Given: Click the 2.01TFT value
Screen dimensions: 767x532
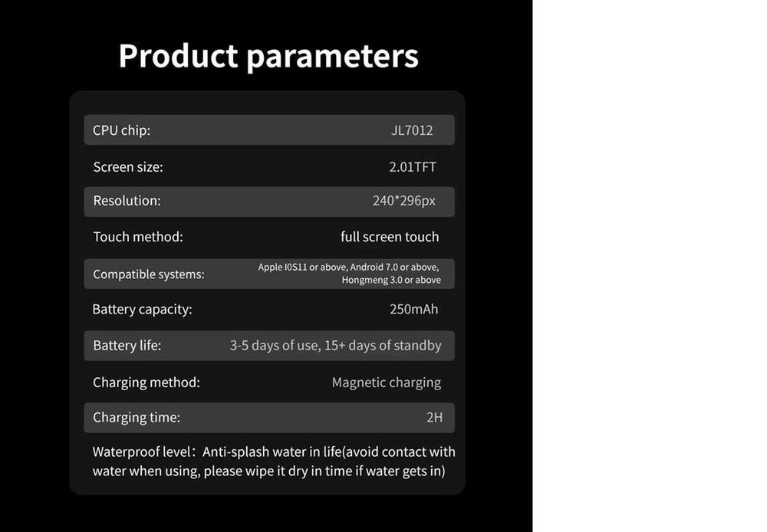Looking at the screenshot, I should tap(413, 167).
